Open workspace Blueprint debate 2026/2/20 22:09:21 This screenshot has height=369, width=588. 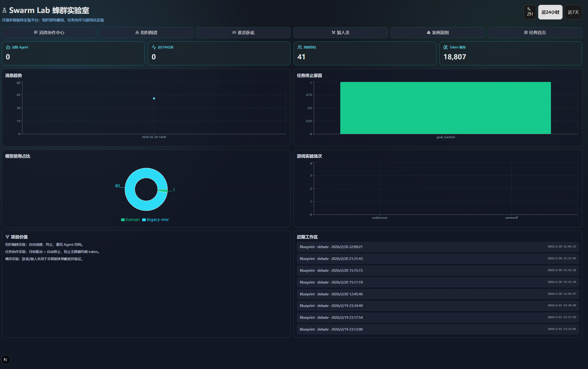coord(438,247)
